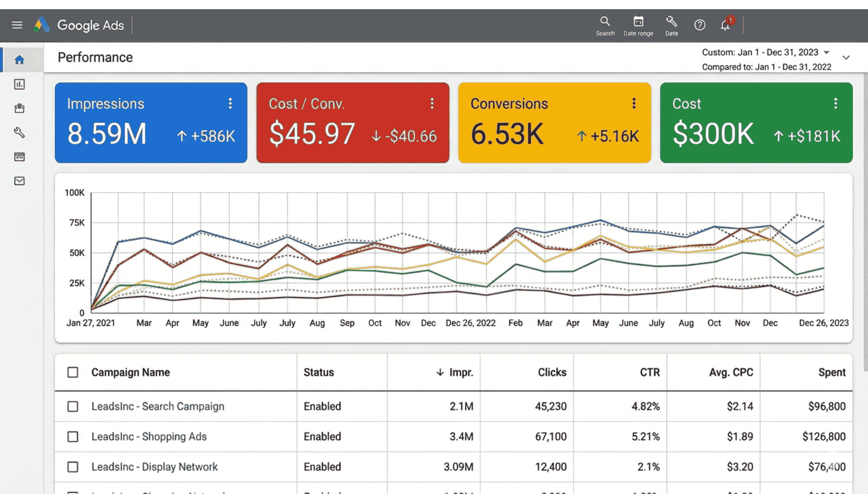The height and width of the screenshot is (503, 868).
Task: Open the help question mark icon
Action: (699, 25)
